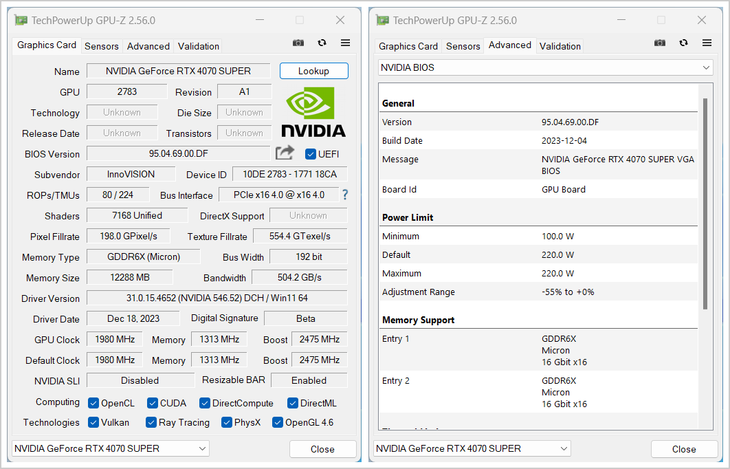Click the Bus Interface question mark icon
This screenshot has height=469, width=730.
(x=345, y=195)
